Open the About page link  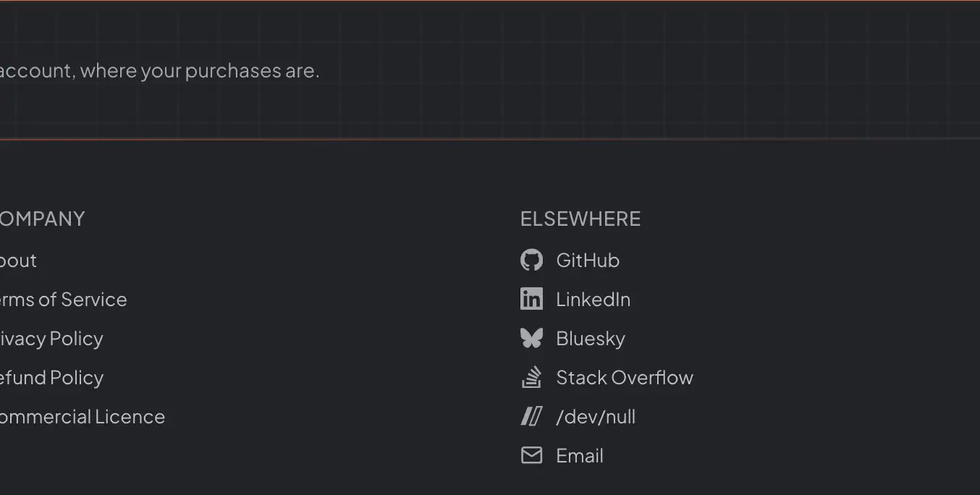tap(18, 261)
